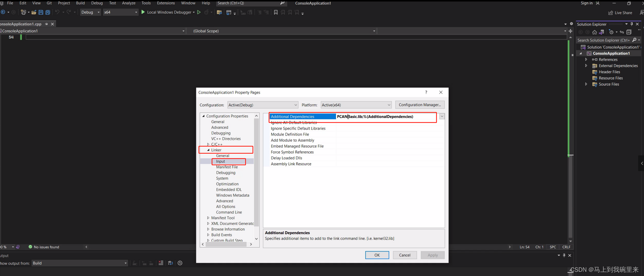Click the clock icon in Output toolbar
644x276 pixels.
click(x=180, y=263)
